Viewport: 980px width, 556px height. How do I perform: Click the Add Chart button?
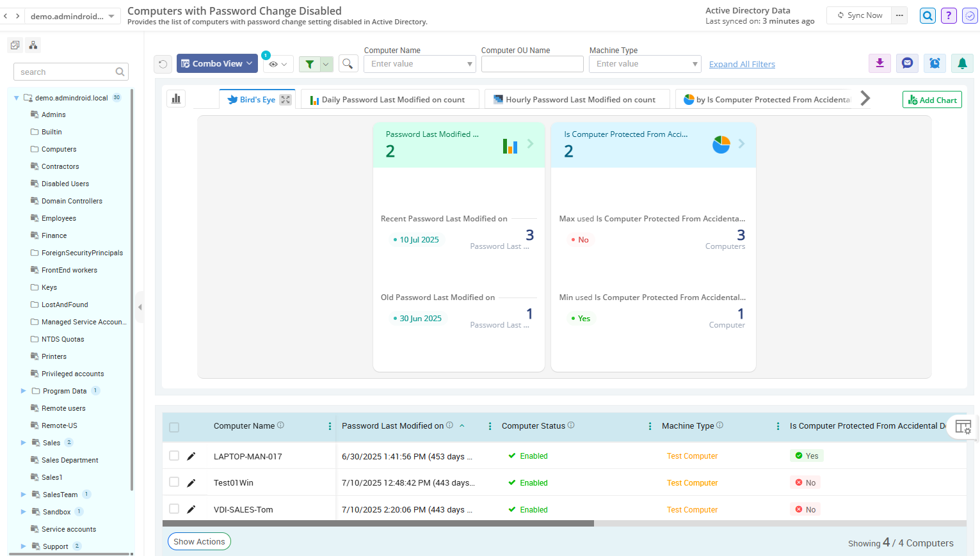932,100
